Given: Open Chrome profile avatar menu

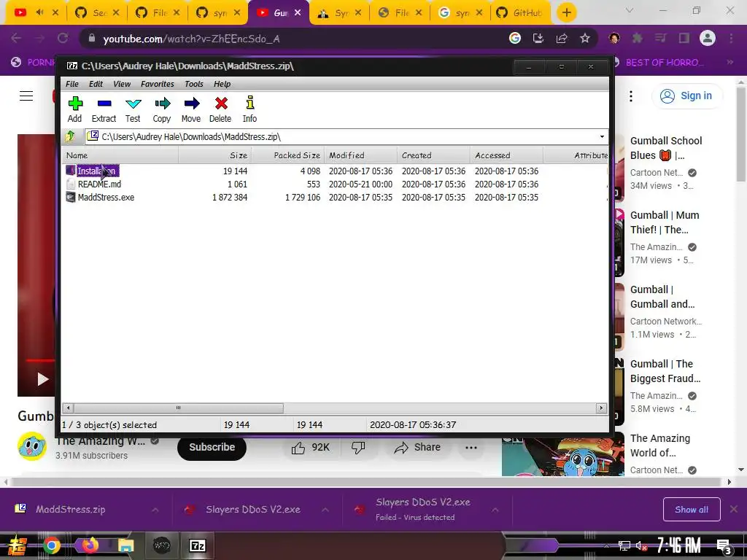Looking at the screenshot, I should point(708,38).
